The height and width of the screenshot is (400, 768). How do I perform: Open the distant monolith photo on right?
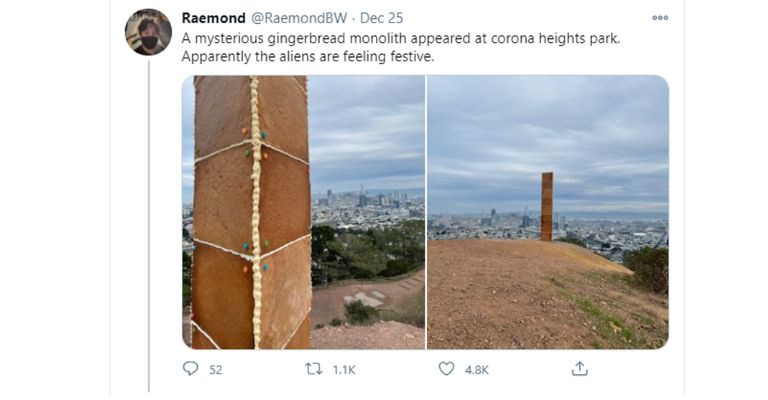click(548, 212)
